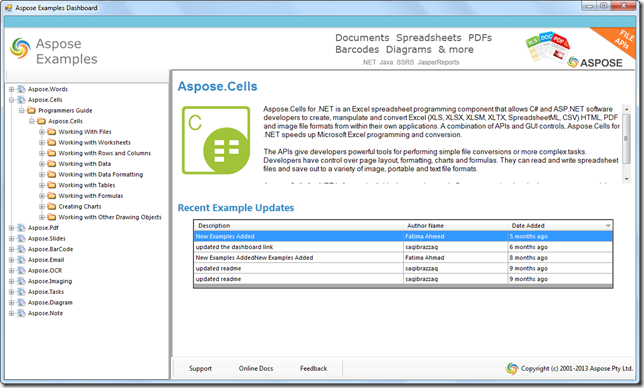
Task: Click the description pane's scrollbar down arrow
Action: pos(627,179)
